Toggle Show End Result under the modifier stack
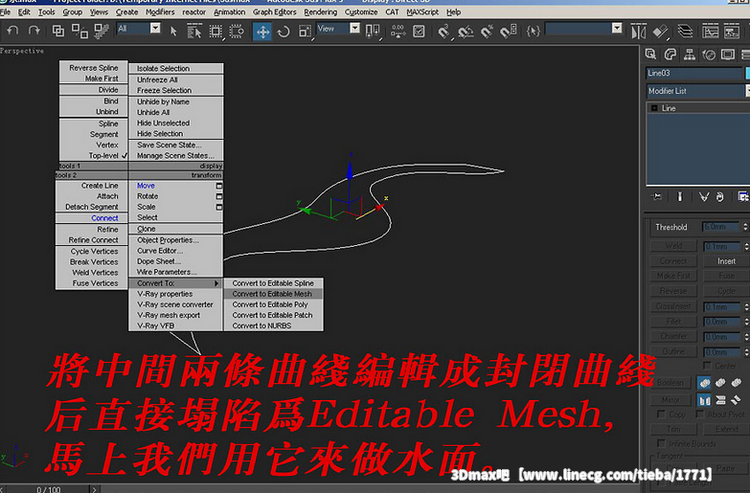Viewport: 750px width, 493px height. (680, 197)
